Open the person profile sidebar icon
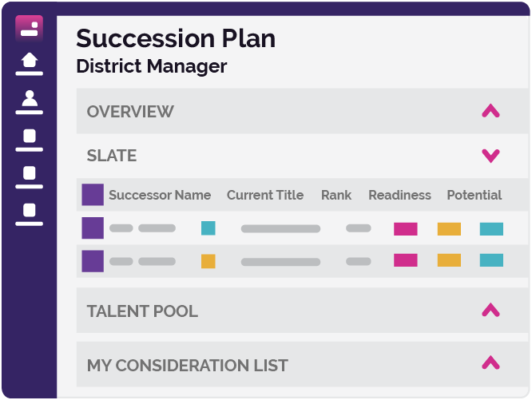The width and height of the screenshot is (532, 400). (30, 100)
